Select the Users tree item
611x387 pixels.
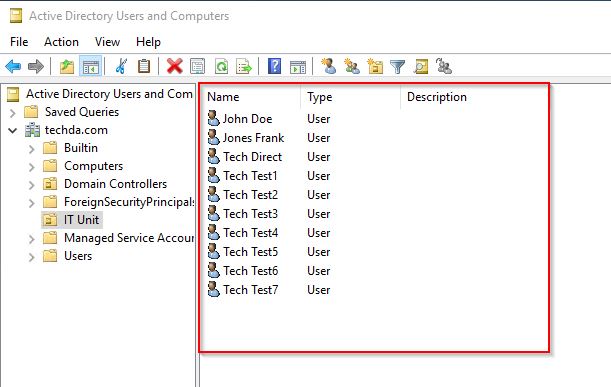click(x=78, y=256)
